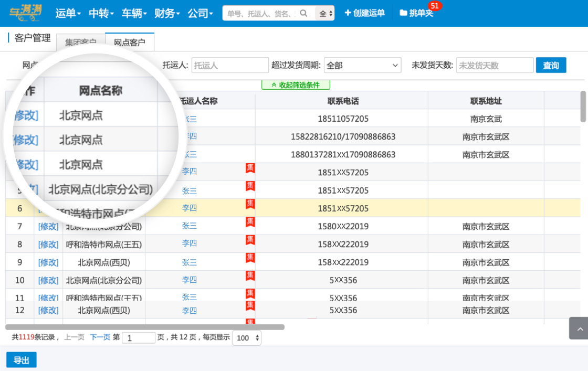Switch to the 集团客户 tab

tap(80, 43)
